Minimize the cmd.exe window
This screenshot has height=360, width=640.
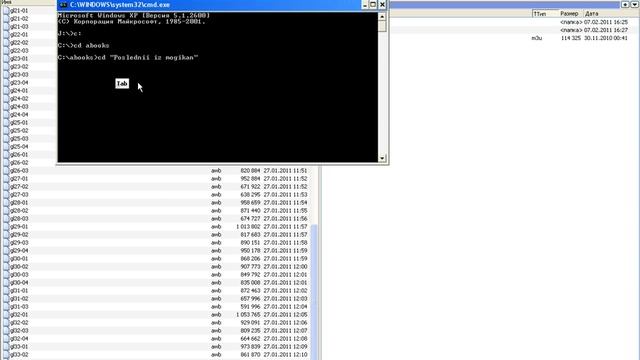point(365,5)
